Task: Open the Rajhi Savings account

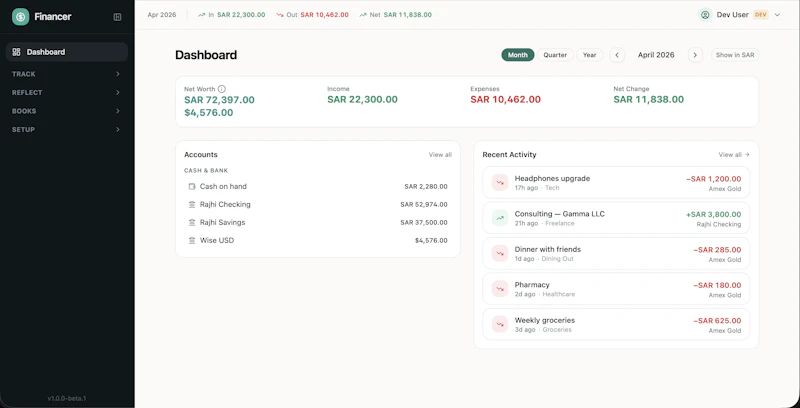Action: [x=318, y=222]
